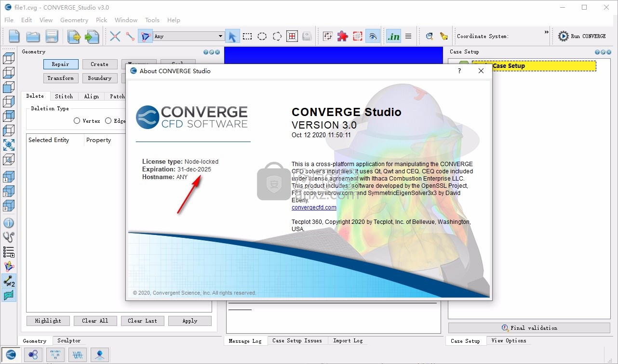The width and height of the screenshot is (618, 364).
Task: Click the stethoscope diagnosis icon
Action: click(9, 237)
